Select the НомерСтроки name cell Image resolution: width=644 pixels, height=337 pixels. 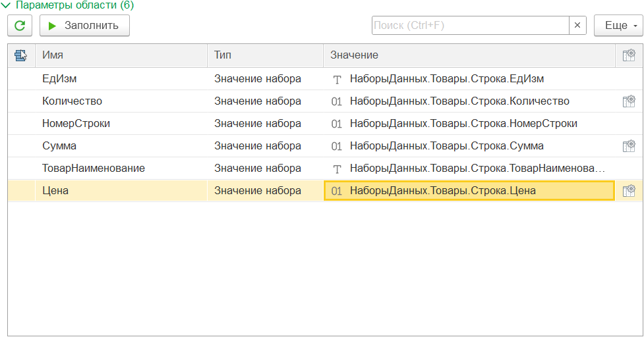(x=121, y=123)
